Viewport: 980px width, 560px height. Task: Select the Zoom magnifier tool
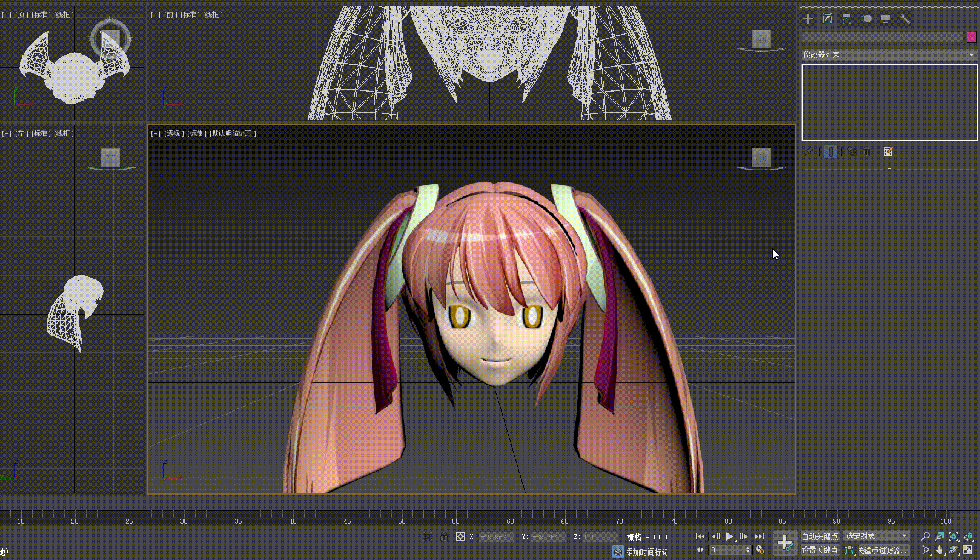(925, 536)
